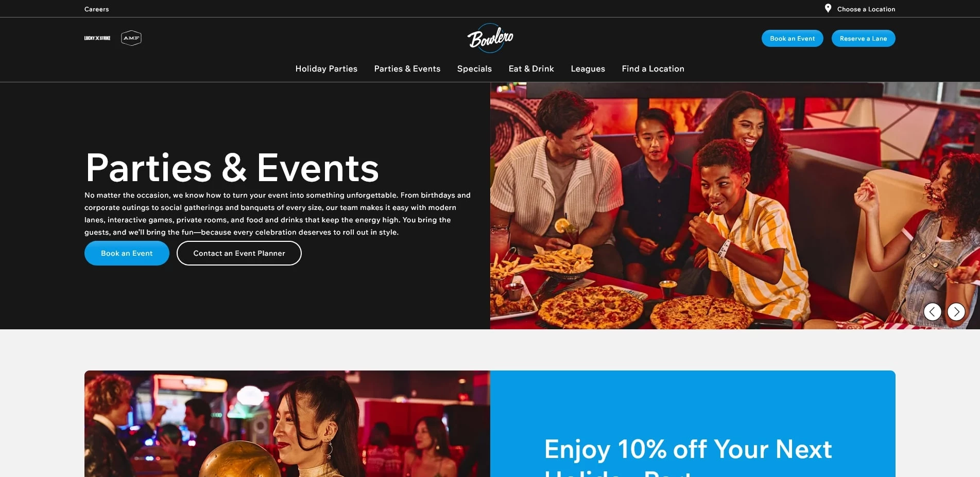Open Choose a Location selector

pos(866,9)
